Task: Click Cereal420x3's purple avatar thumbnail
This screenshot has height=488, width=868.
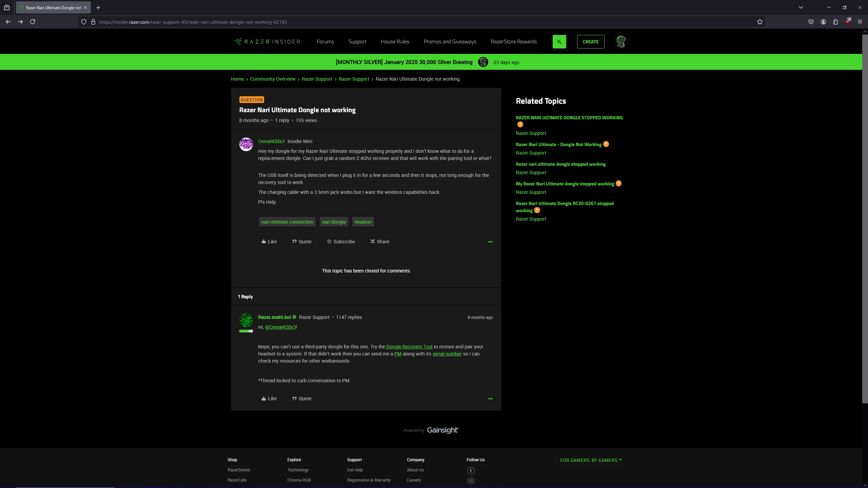Action: point(246,144)
